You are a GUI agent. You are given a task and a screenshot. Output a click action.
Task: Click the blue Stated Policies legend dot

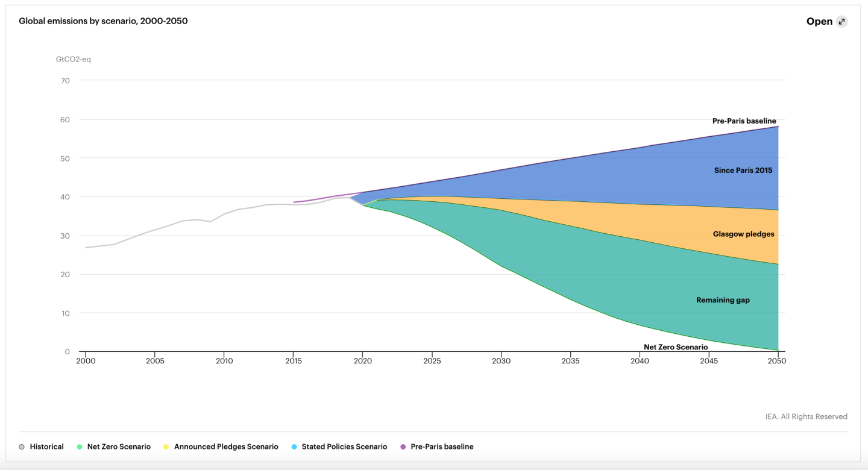[x=294, y=447]
